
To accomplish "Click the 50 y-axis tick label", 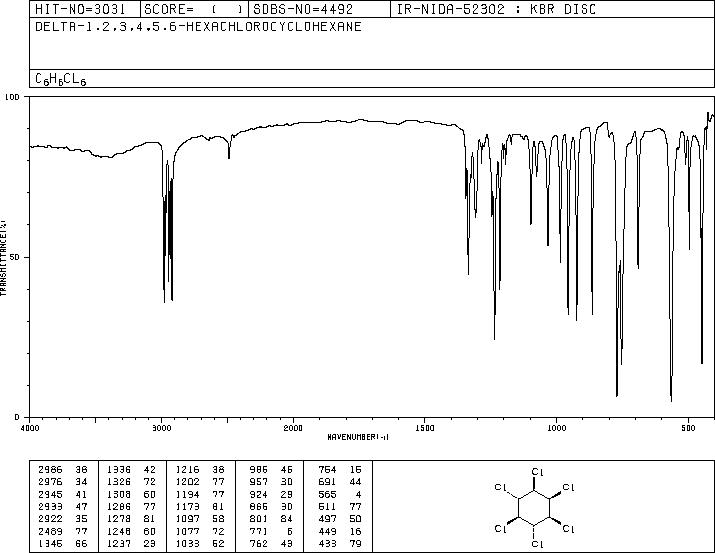I will coord(15,257).
